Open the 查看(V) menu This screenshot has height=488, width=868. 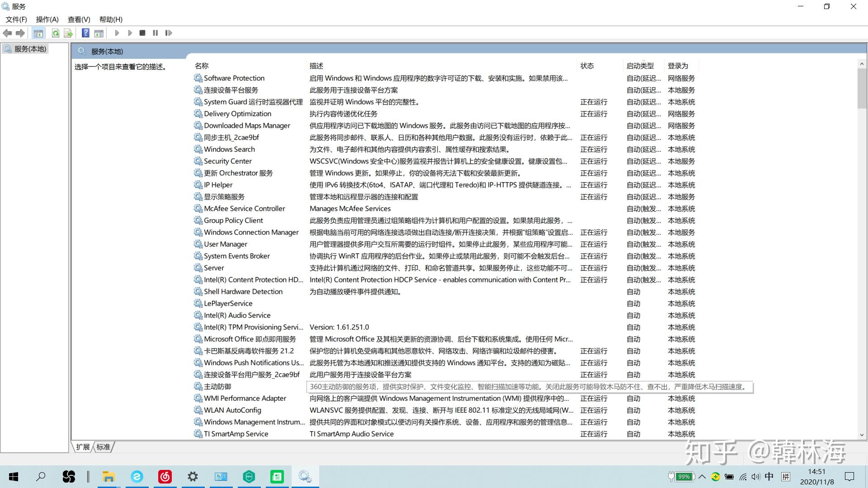click(x=79, y=19)
